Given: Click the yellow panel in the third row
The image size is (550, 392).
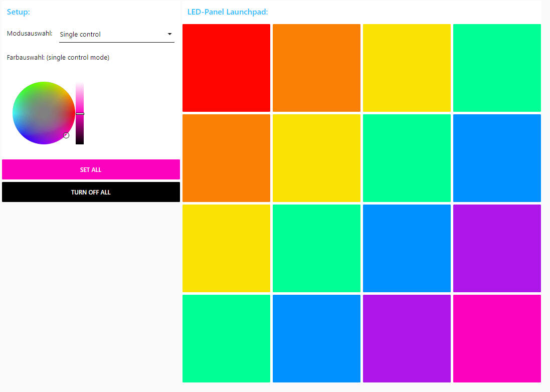Looking at the screenshot, I should tap(226, 248).
